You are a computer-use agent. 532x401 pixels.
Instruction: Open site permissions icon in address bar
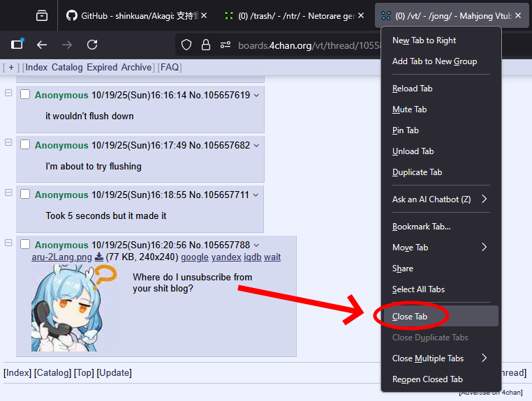pos(226,45)
